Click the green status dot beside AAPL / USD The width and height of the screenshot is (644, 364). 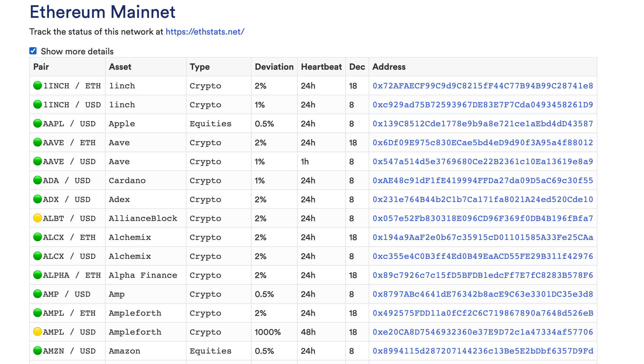38,124
